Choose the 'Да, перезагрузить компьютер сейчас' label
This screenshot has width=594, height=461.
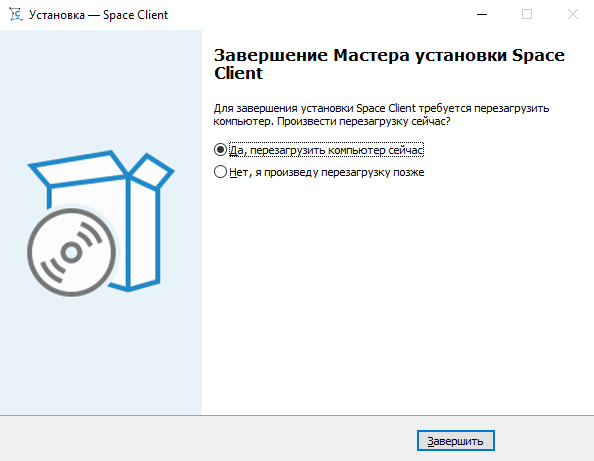pos(326,150)
